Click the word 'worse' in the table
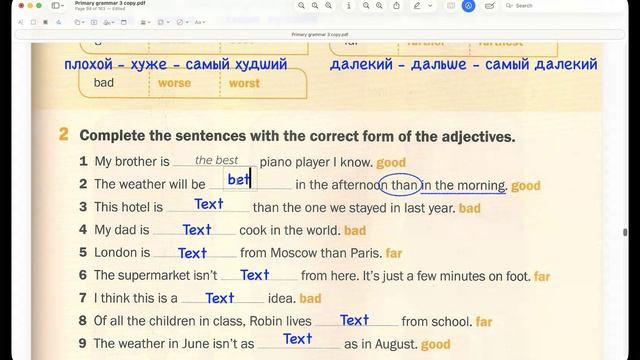 (174, 83)
